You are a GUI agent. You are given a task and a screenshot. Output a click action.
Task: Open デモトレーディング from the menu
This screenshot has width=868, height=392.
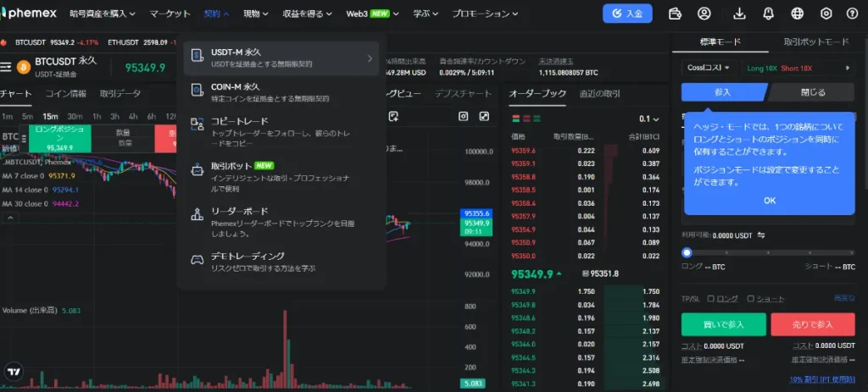click(x=281, y=262)
